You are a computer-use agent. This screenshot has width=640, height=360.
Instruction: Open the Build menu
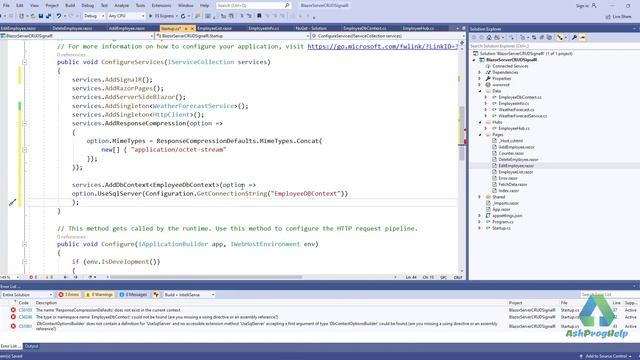click(70, 6)
